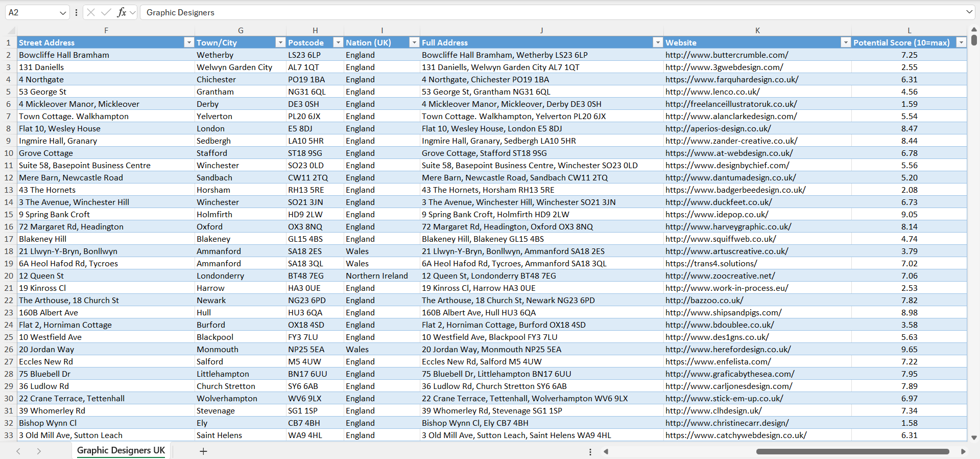Click the confirm entry checkmark icon
The height and width of the screenshot is (459, 980).
click(106, 12)
